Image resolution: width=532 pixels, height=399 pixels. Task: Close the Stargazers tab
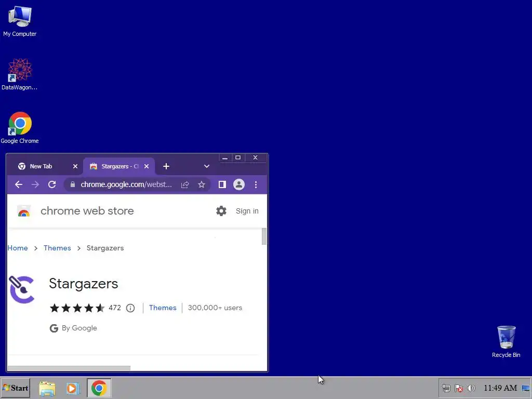click(x=147, y=166)
